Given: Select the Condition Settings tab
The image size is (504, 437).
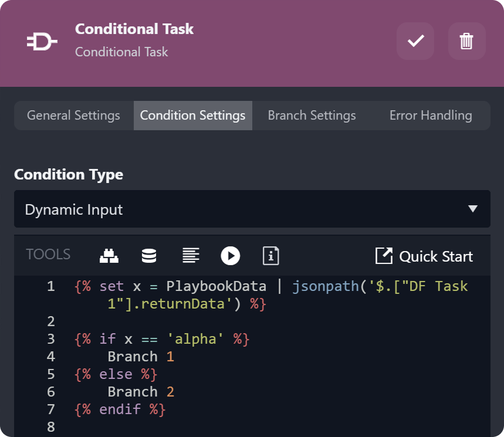Looking at the screenshot, I should [192, 116].
